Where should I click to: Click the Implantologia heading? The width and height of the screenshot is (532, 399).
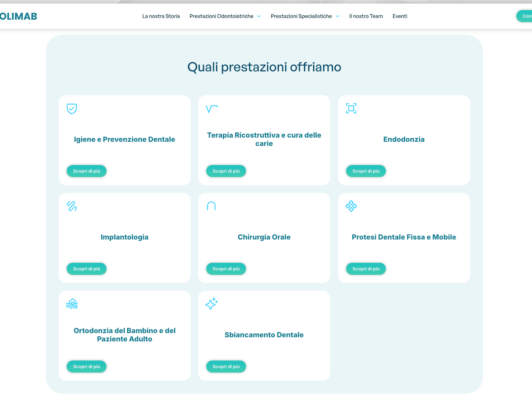click(124, 237)
